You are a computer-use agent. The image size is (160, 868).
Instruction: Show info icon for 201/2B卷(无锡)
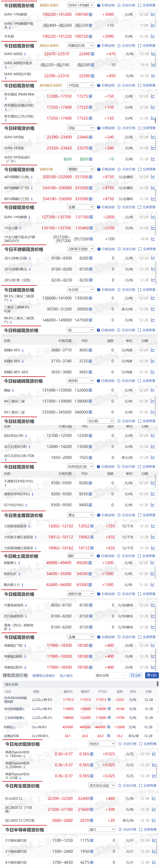coord(30,258)
